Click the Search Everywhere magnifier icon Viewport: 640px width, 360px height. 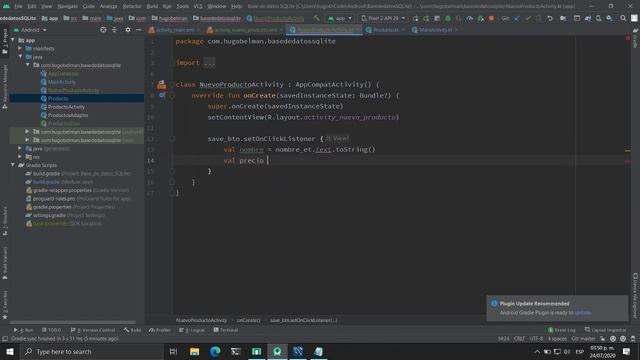tap(623, 18)
